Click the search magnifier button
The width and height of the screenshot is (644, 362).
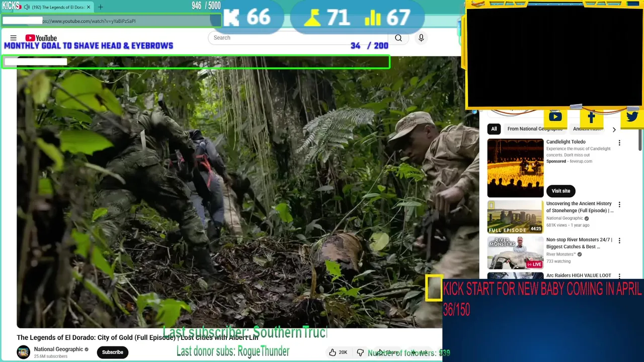click(x=398, y=38)
